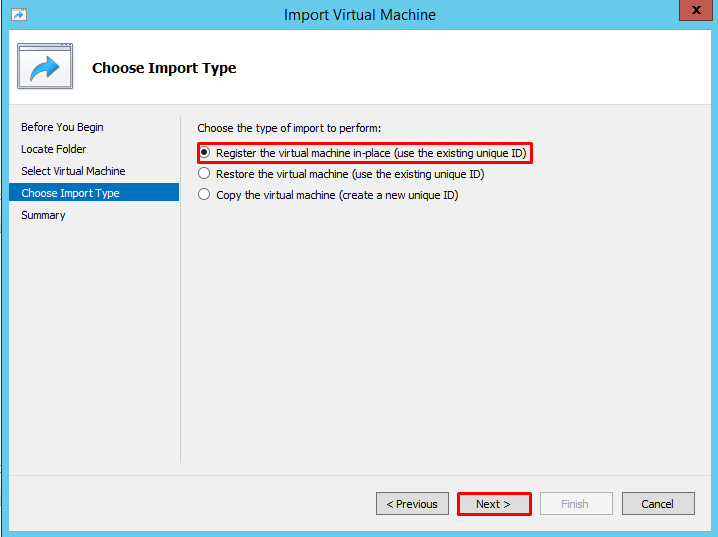The width and height of the screenshot is (718, 537).
Task: Open the Select Virtual Machine step
Action: tap(73, 171)
